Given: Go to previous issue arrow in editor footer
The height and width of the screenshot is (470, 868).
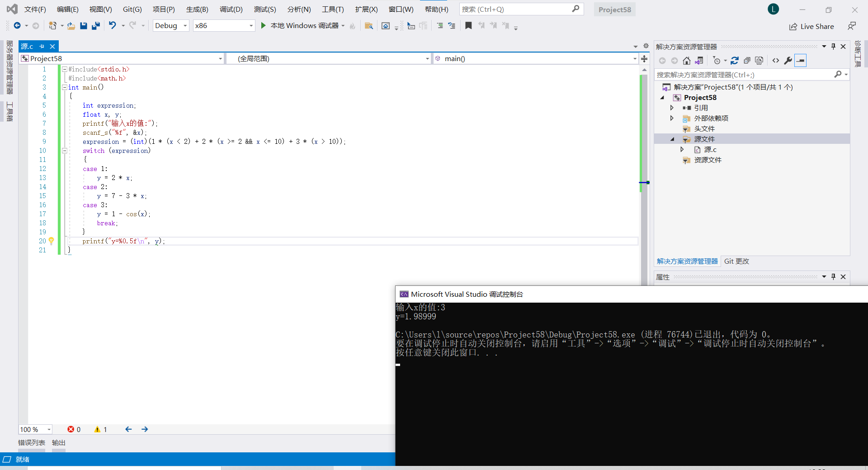Looking at the screenshot, I should tap(128, 429).
